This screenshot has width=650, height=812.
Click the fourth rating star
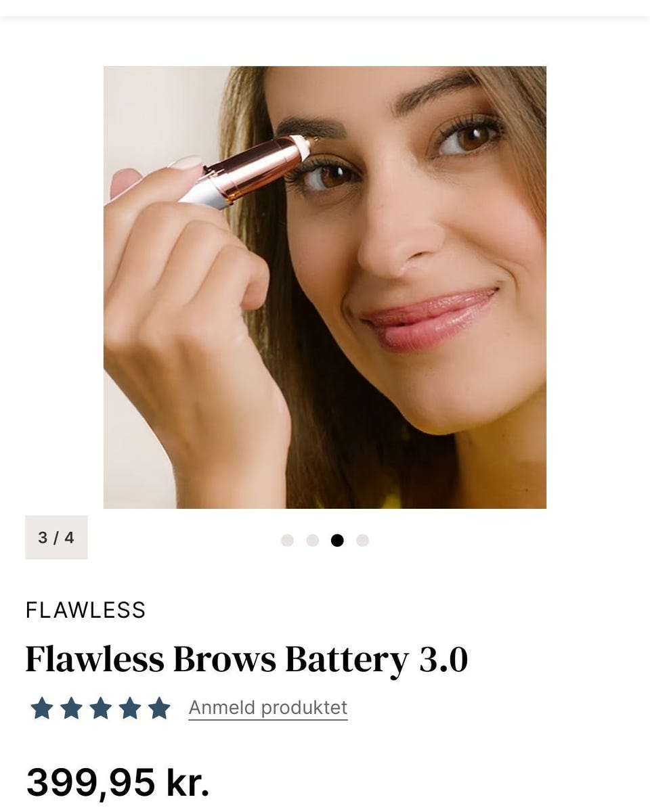point(130,708)
